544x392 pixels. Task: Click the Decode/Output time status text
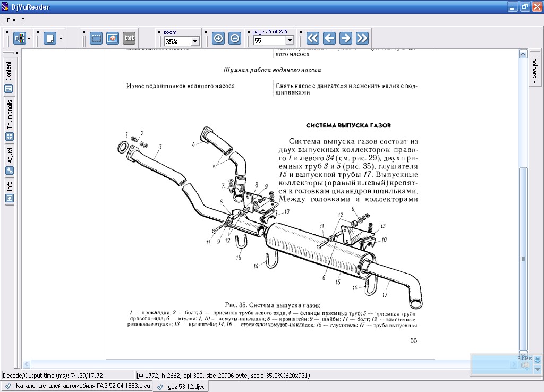(x=53, y=376)
